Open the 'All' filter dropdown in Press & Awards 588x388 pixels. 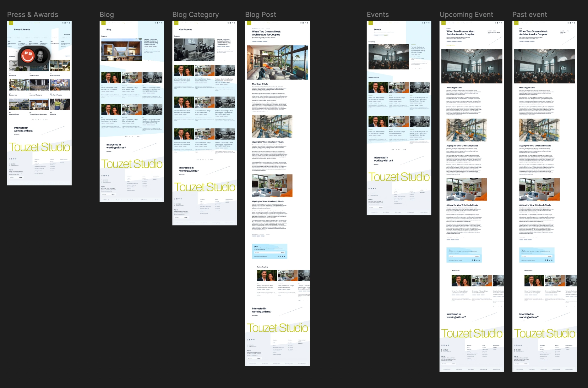67,56
